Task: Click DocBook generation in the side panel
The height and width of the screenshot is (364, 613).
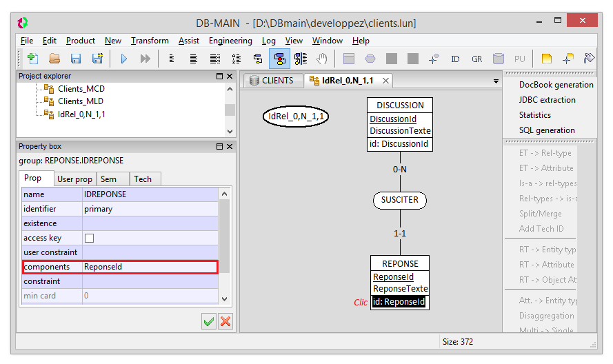Action: click(x=556, y=85)
